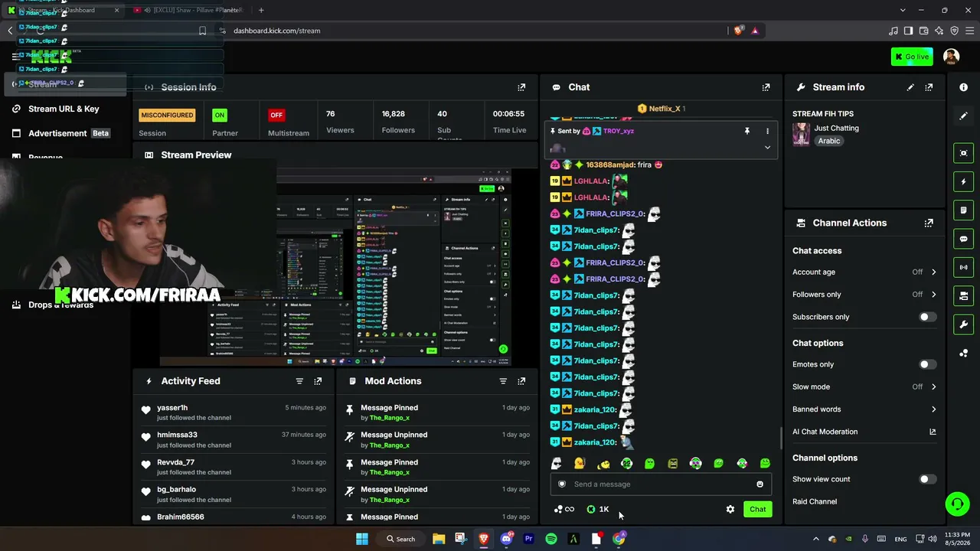The height and width of the screenshot is (551, 980).
Task: Pop out the Session Info panel
Action: coord(521,87)
